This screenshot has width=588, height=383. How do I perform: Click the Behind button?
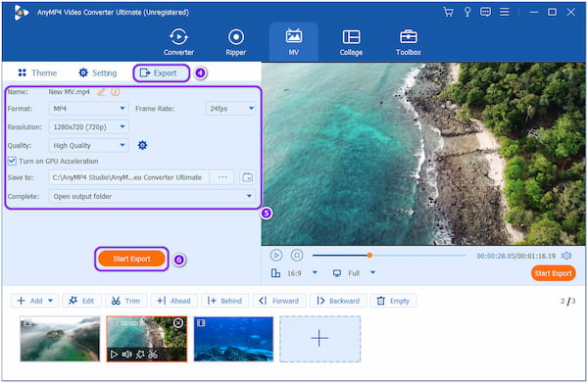pos(224,301)
